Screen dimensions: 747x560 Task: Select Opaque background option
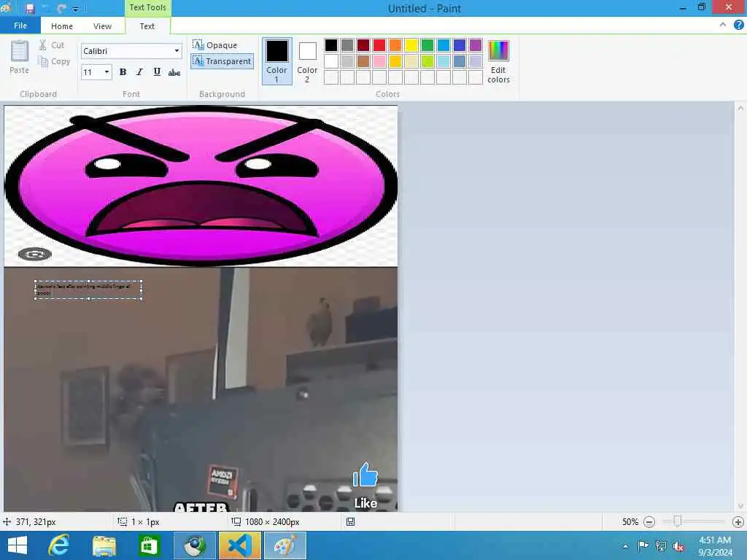[x=215, y=45]
